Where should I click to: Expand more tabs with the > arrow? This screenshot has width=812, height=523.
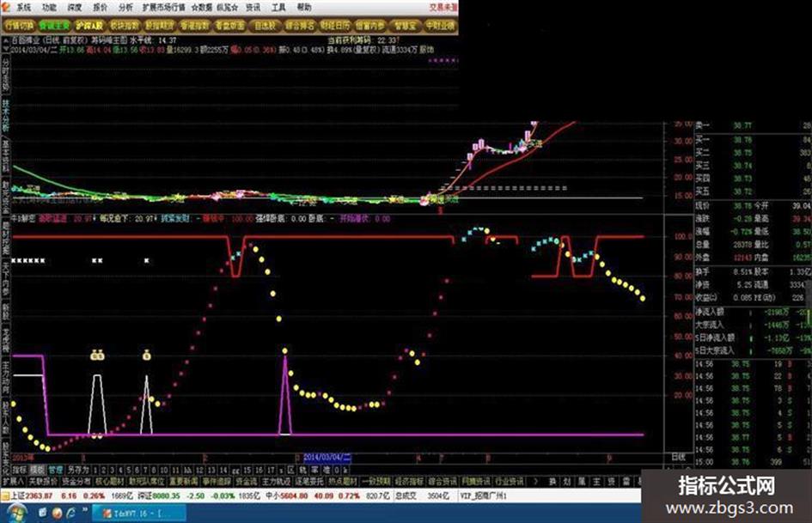(535, 482)
